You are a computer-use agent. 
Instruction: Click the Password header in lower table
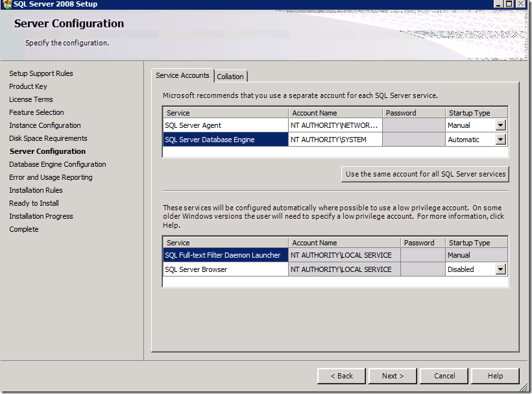click(x=423, y=243)
